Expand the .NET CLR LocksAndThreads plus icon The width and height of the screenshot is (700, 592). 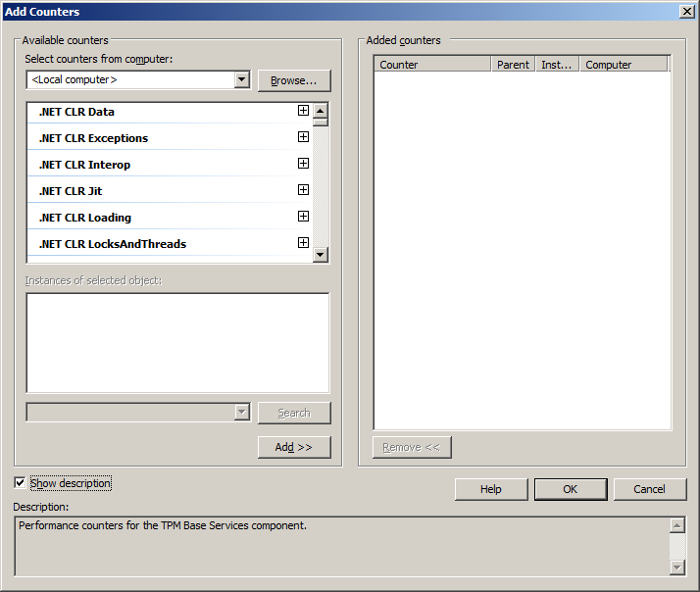click(x=303, y=243)
